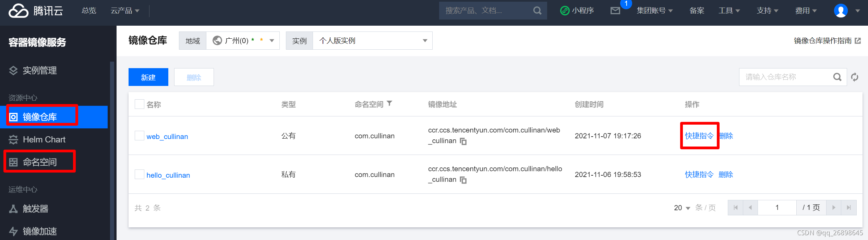Click the Tencent Cloud logo
Image resolution: width=868 pixels, height=240 pixels.
pos(36,11)
